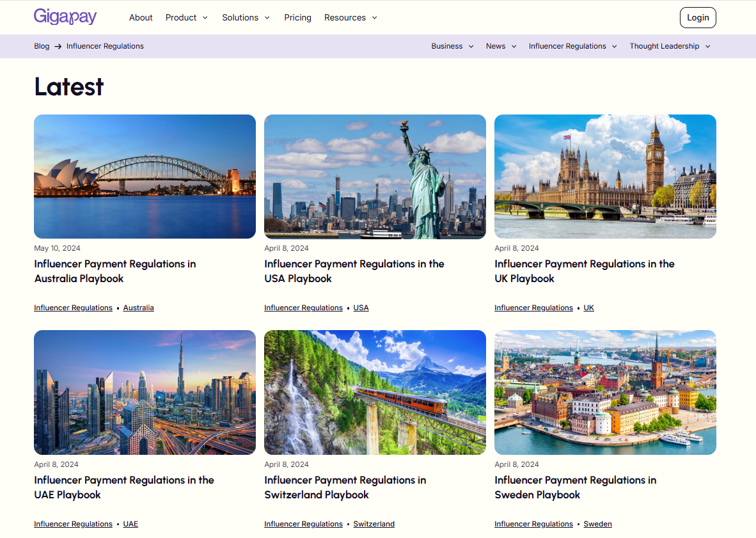Click Influencer Regulations tag under Sweden article
This screenshot has width=756, height=538.
click(x=533, y=524)
